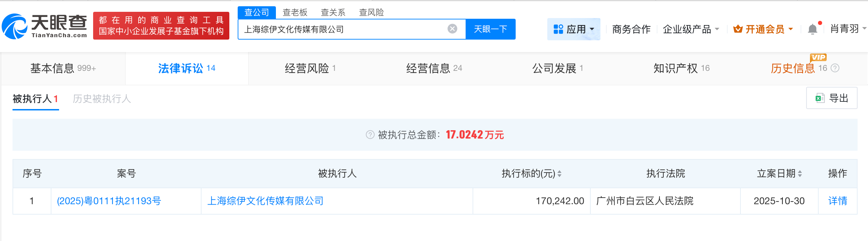
Task: Expand 企业级产品 dropdown
Action: [690, 29]
